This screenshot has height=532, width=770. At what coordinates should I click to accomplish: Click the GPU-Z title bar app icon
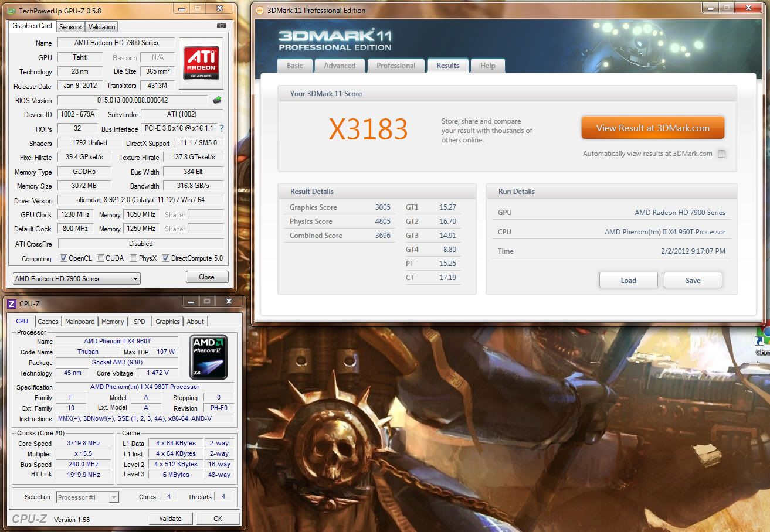click(x=12, y=10)
